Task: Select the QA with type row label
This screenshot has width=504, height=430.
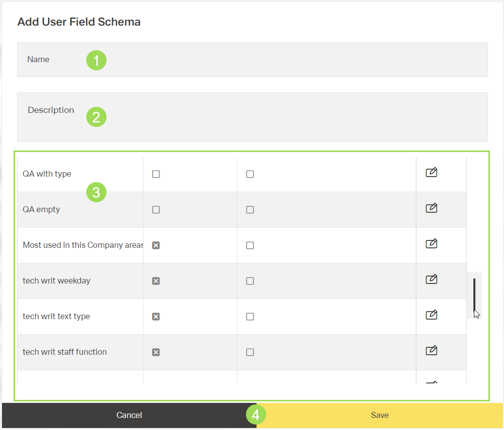Action: click(x=47, y=174)
